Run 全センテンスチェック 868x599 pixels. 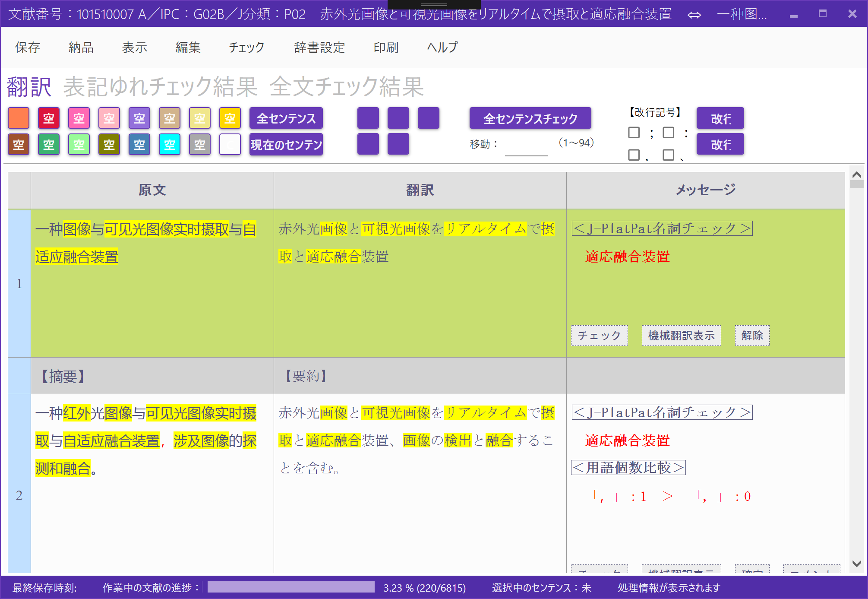tap(530, 118)
